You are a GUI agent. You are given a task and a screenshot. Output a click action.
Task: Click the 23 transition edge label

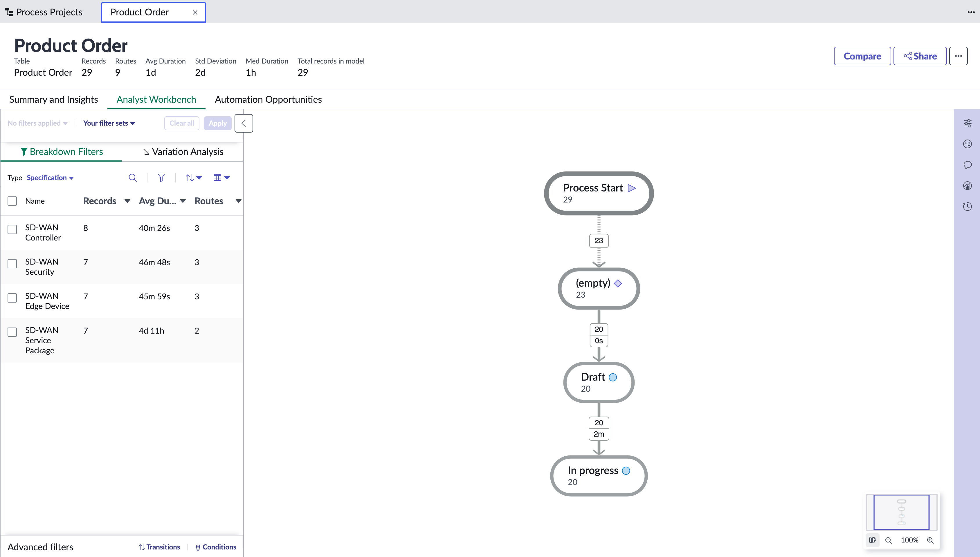pos(599,240)
